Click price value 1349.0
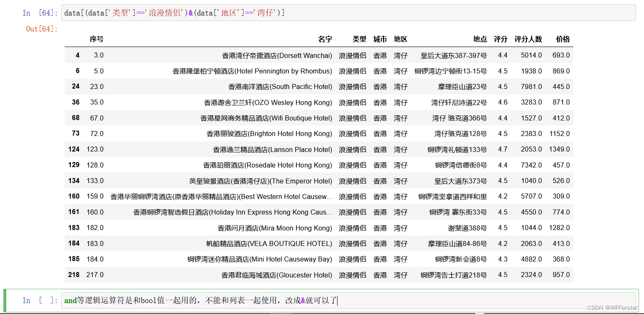Screen dimensions: 644x314 pos(560,149)
